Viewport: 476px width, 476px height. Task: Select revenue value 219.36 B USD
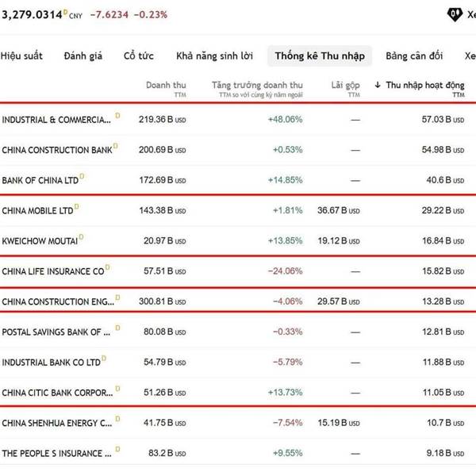point(163,120)
